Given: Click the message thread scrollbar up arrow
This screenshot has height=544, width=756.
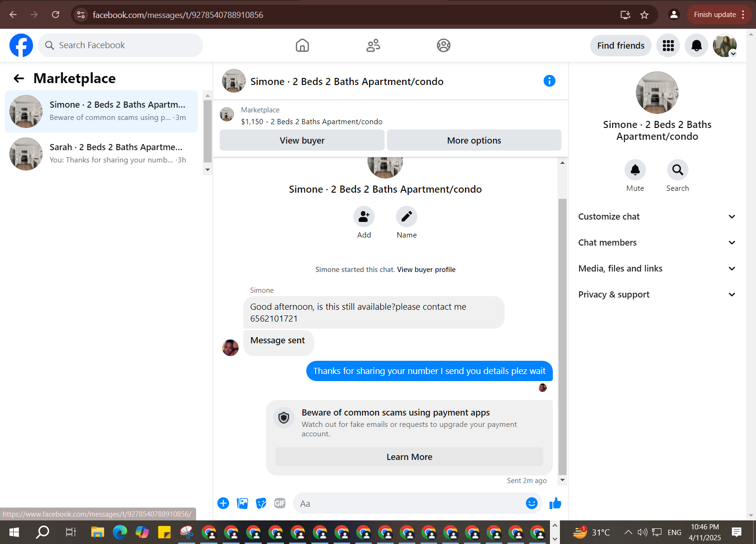Looking at the screenshot, I should pos(562,163).
